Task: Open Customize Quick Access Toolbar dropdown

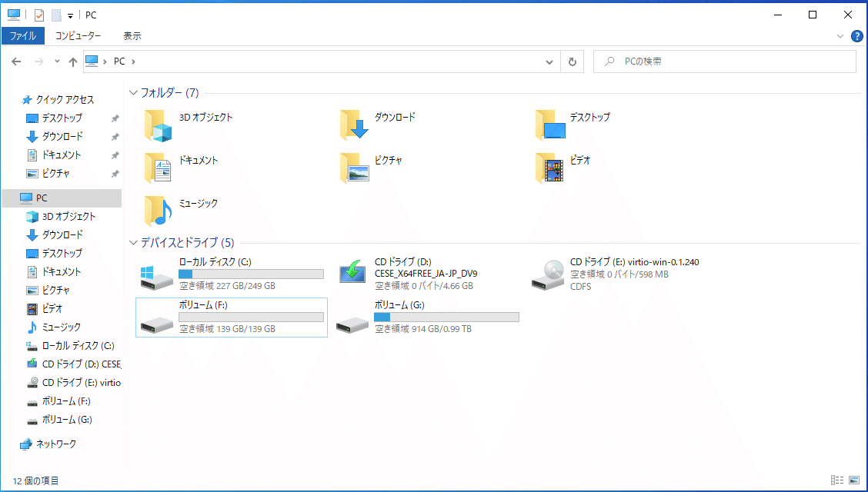Action: (x=70, y=15)
